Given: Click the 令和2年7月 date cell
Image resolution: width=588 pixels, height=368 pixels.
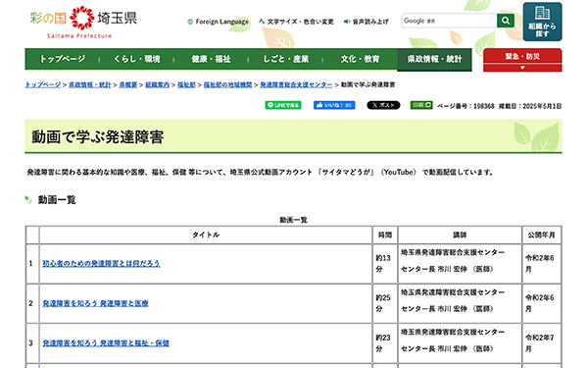Looking at the screenshot, I should pos(541,343).
